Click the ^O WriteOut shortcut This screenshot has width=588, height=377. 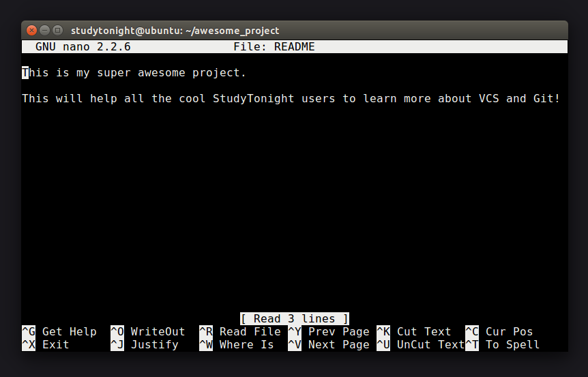pos(148,331)
